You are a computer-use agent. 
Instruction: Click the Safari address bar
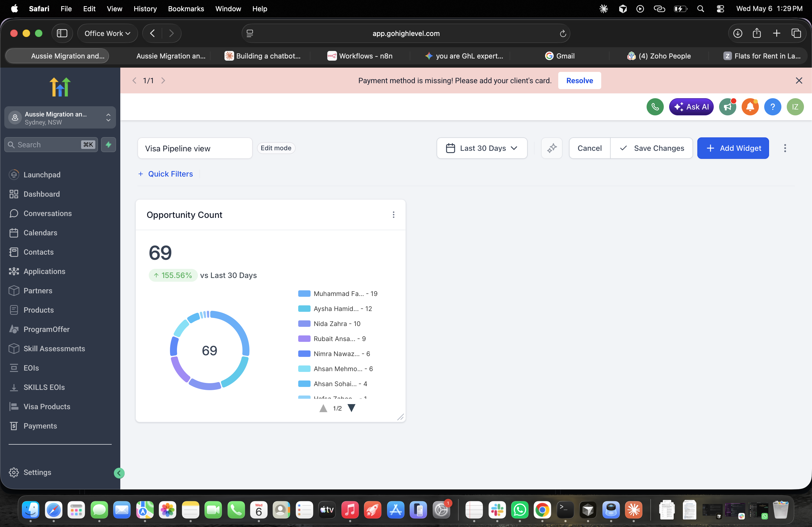406,33
